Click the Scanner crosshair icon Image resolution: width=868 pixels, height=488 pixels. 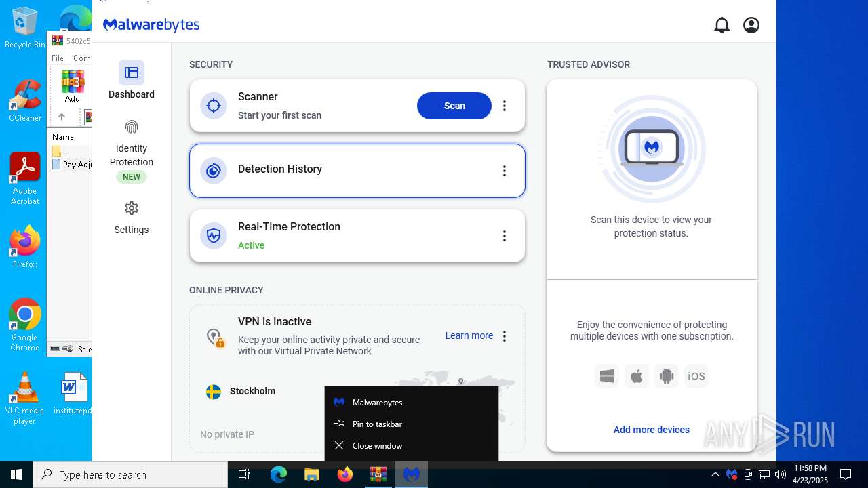(214, 106)
